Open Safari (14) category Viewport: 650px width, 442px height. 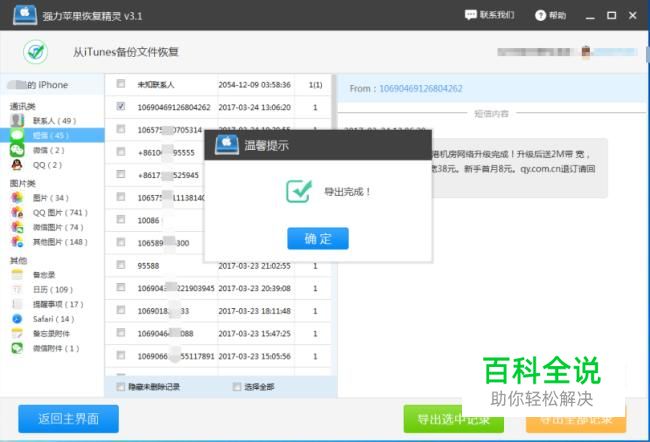[x=53, y=319]
